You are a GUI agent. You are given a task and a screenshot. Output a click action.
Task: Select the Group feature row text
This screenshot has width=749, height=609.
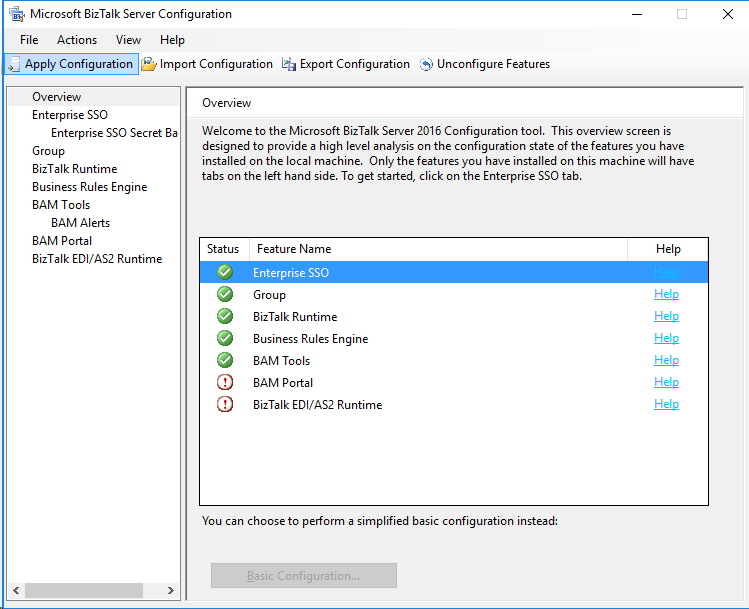point(269,295)
